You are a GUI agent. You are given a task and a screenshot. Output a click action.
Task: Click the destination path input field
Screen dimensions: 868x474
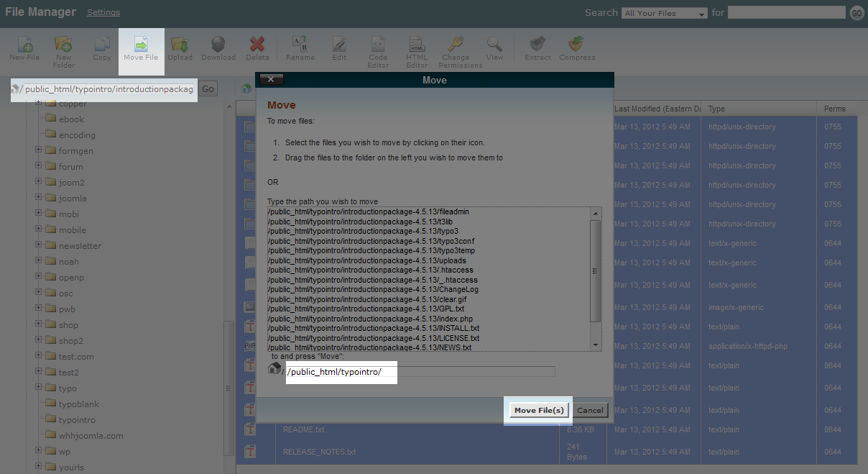click(420, 372)
